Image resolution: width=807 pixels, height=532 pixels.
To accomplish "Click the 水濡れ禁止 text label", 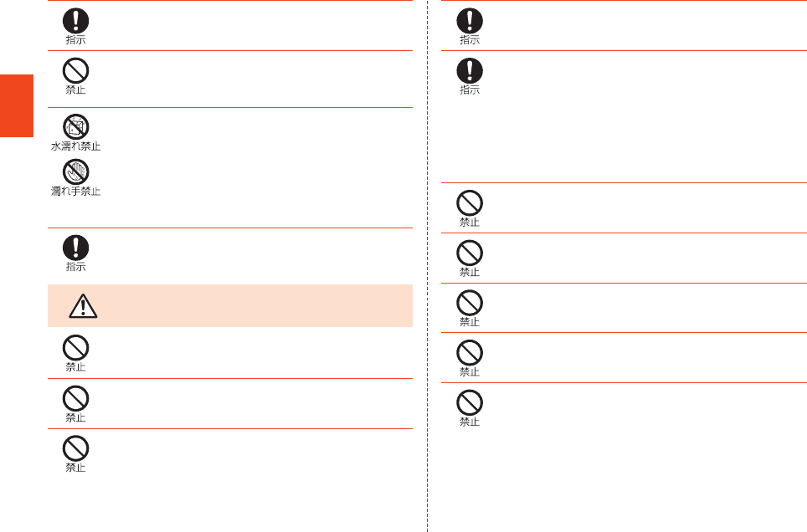I will [75, 146].
